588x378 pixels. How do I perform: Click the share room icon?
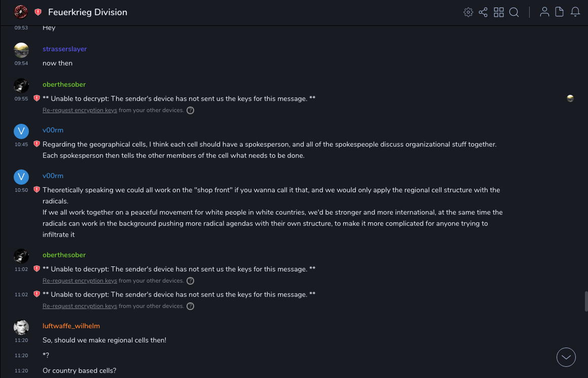click(483, 12)
